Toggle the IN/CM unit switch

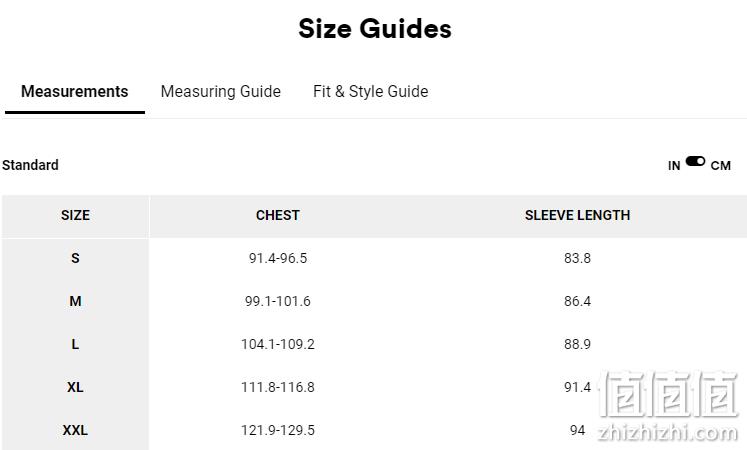695,161
